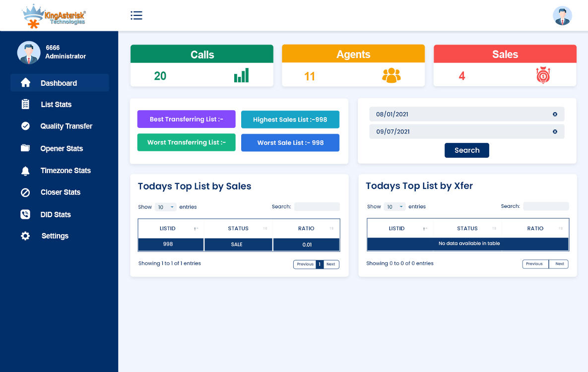Open Show entries dropdown in Xfer table
The height and width of the screenshot is (372, 588).
point(394,207)
